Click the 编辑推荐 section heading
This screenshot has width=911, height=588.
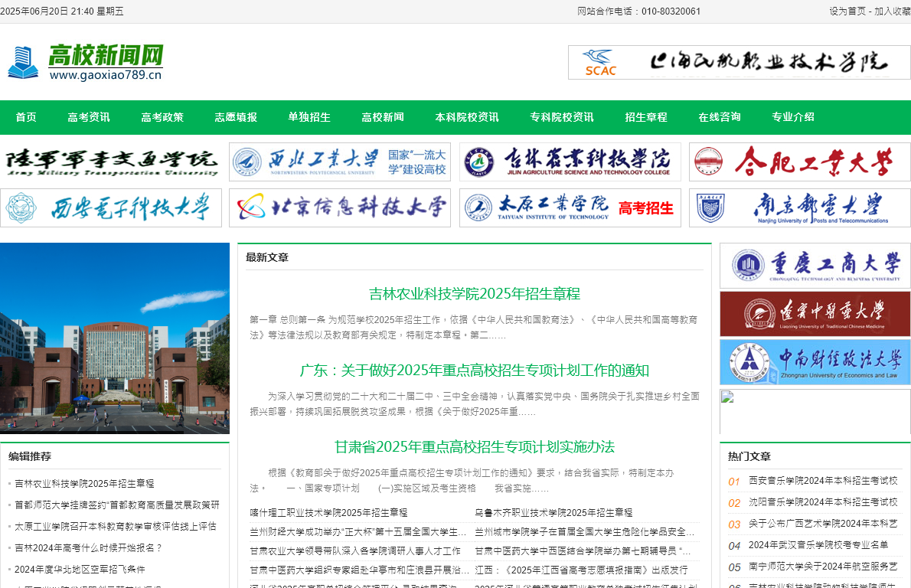(x=30, y=456)
